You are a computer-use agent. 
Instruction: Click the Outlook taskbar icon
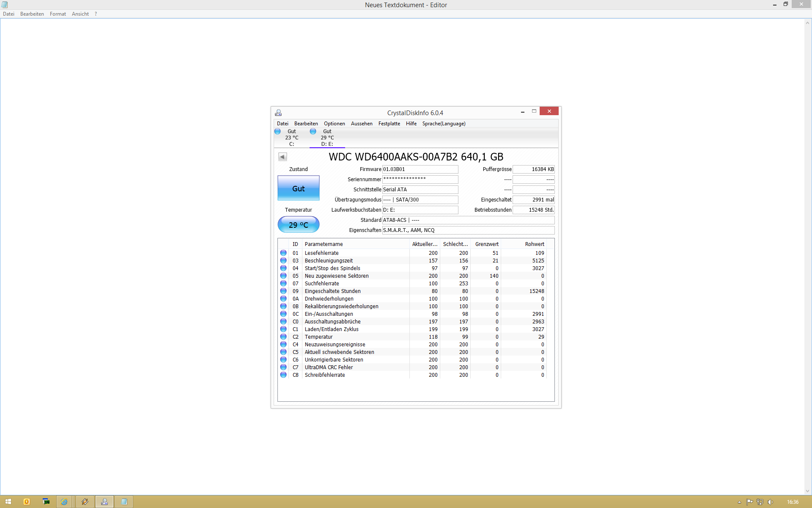pyautogui.click(x=27, y=502)
